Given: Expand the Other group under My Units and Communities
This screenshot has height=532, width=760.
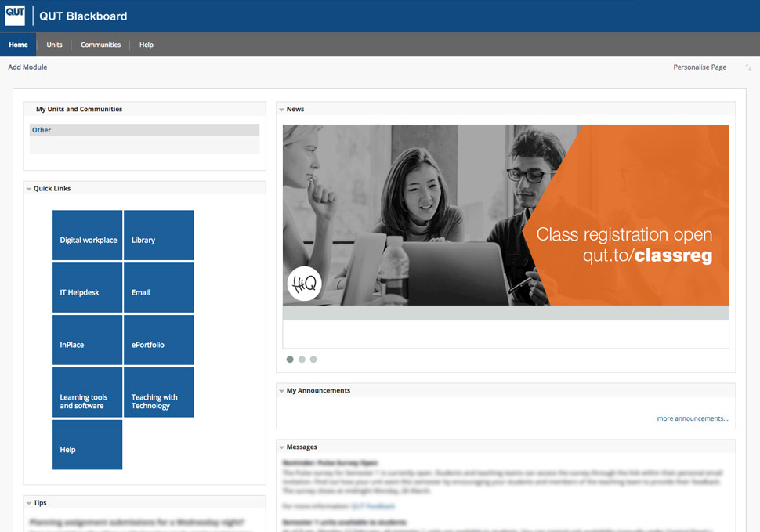Looking at the screenshot, I should tap(41, 129).
